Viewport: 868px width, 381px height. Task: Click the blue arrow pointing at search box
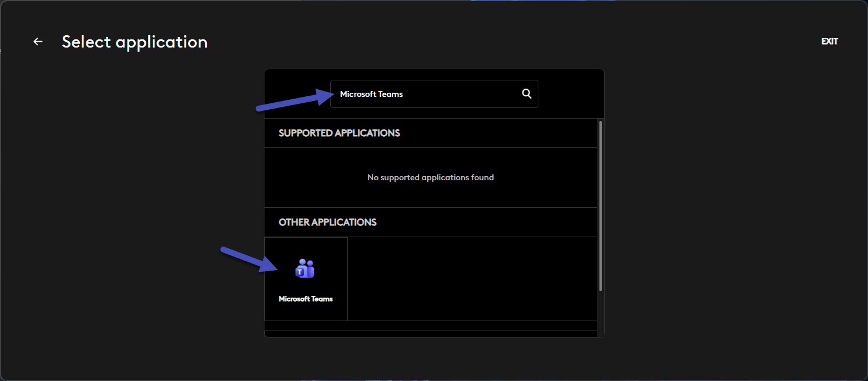(x=291, y=101)
